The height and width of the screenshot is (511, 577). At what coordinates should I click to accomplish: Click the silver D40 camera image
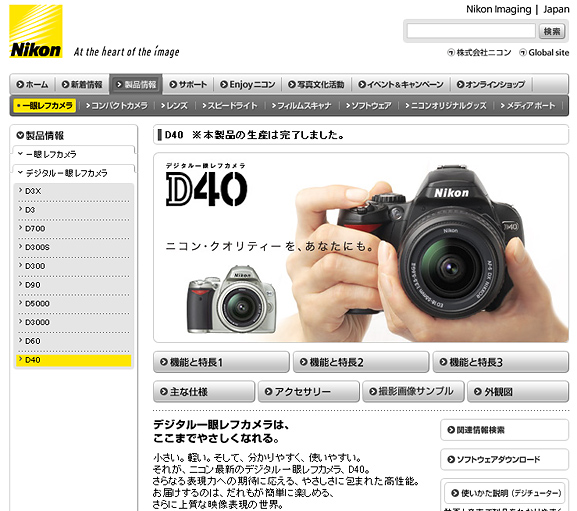(231, 300)
